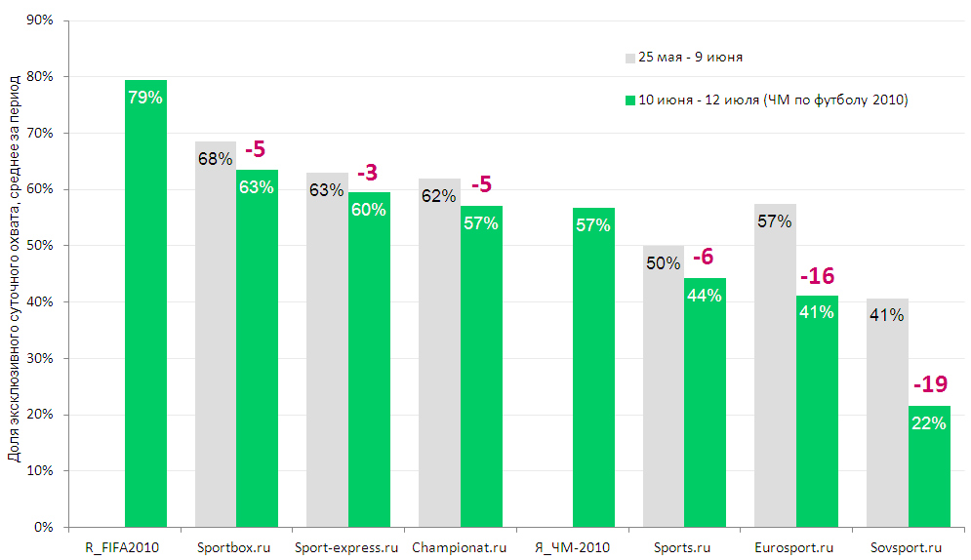The height and width of the screenshot is (560, 971).
Task: Click the -19 difference label above Sovsport.ru
Action: point(929,383)
